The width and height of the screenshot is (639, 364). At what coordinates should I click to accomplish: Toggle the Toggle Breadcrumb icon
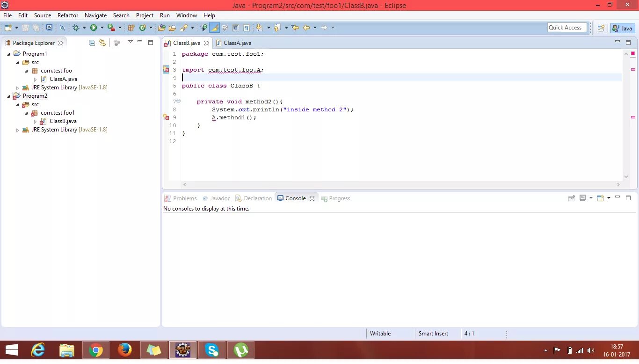point(203,28)
